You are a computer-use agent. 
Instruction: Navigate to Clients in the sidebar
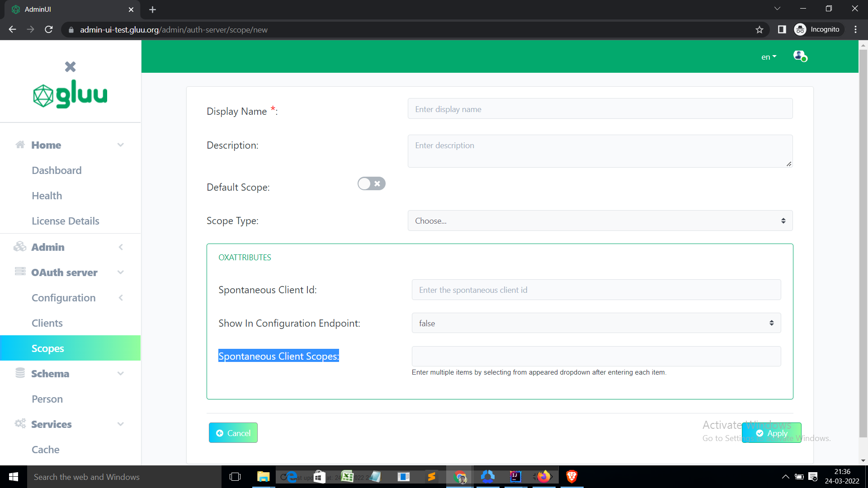47,323
